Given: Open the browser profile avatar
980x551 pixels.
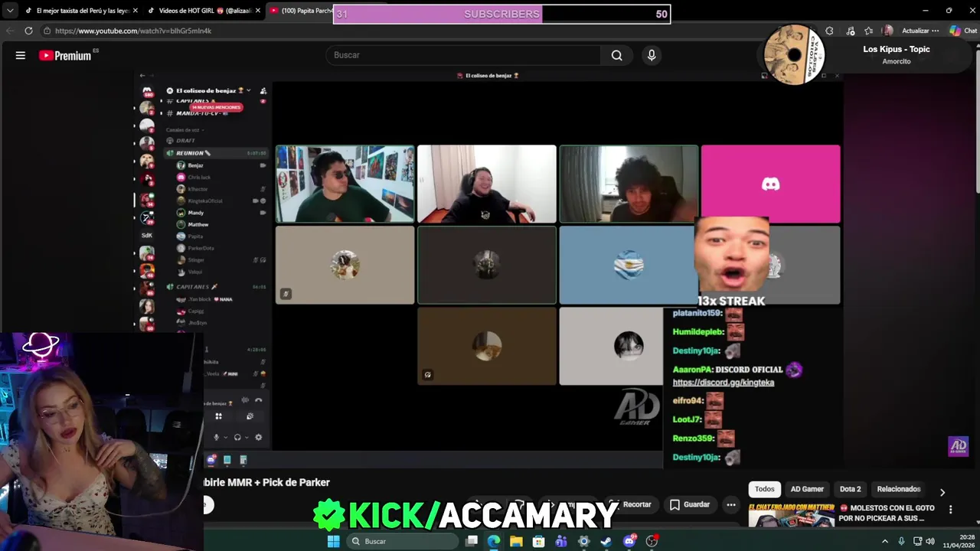Looking at the screenshot, I should click(887, 31).
